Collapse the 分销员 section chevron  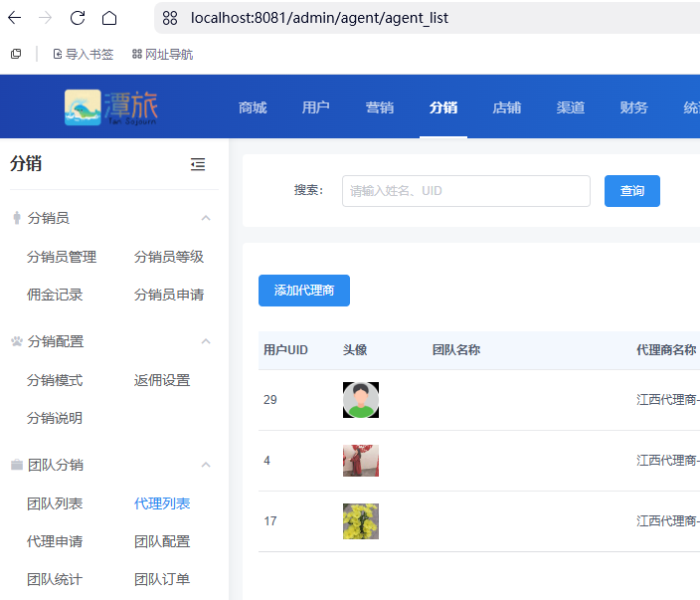coord(206,218)
